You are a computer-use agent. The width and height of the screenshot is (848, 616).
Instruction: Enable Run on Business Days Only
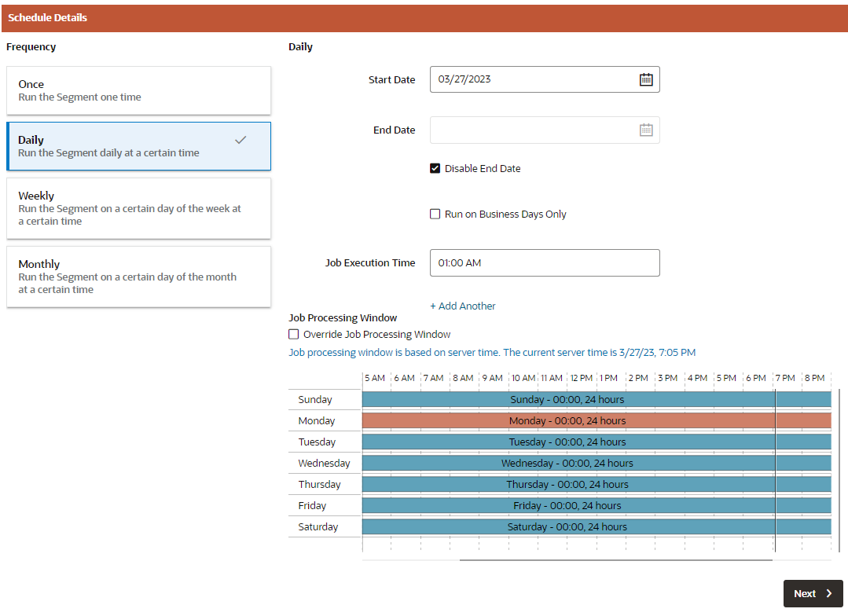(435, 214)
